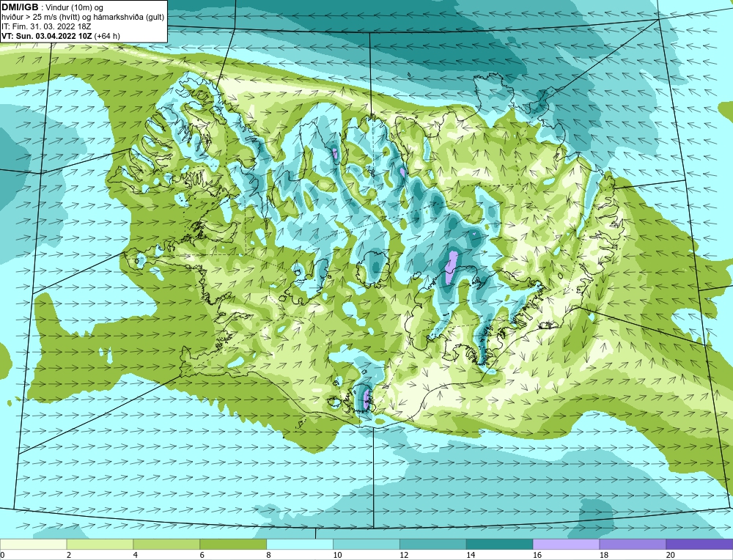Viewport: 733px width, 560px height.
Task: Click the "VT: Sun. 03.04.2022 10Z" valid time
Action: (x=47, y=36)
